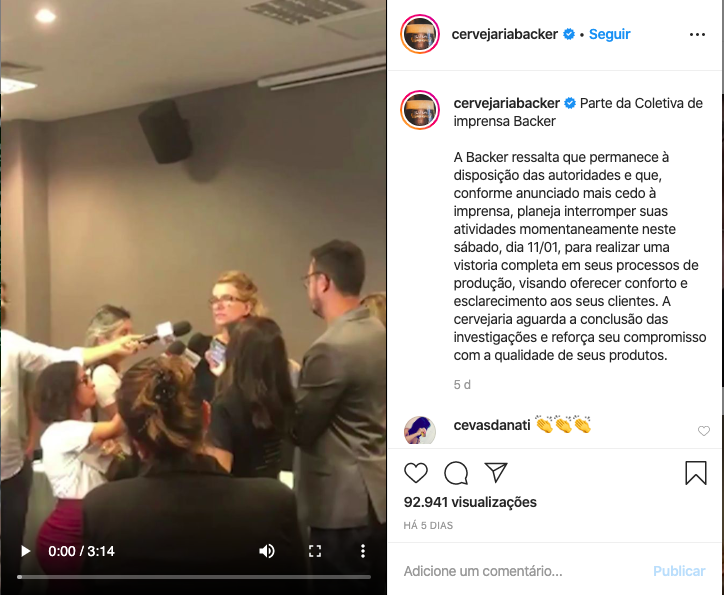This screenshot has height=595, width=724.
Task: Open cevasdanati commenter profile name
Action: [x=492, y=425]
